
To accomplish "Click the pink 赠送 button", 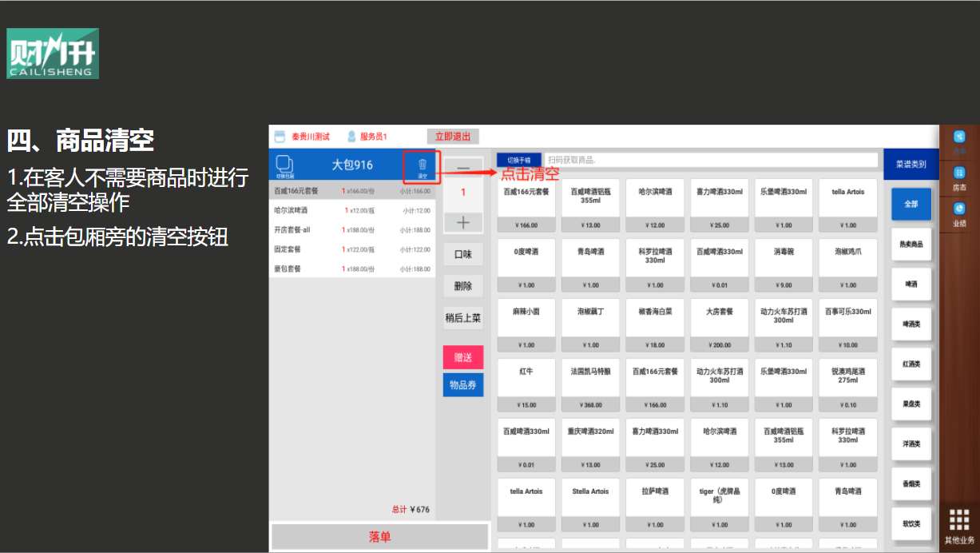I will point(463,357).
